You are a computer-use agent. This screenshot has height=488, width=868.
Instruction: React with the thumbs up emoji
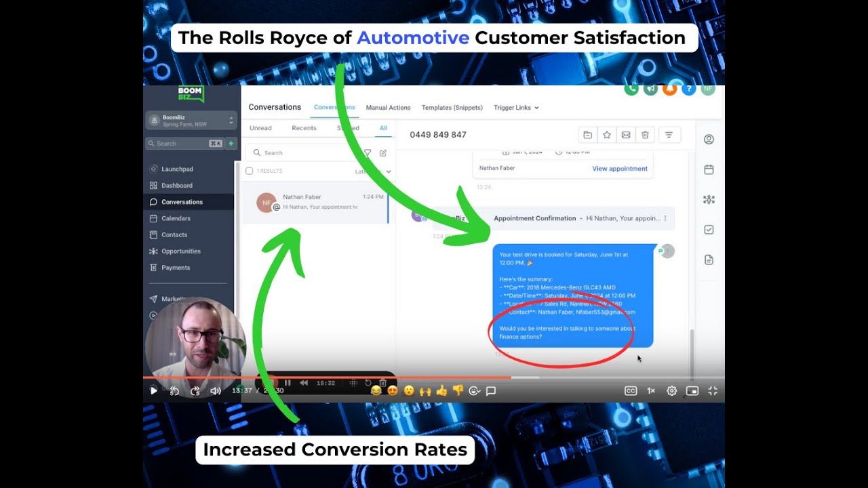coord(441,390)
